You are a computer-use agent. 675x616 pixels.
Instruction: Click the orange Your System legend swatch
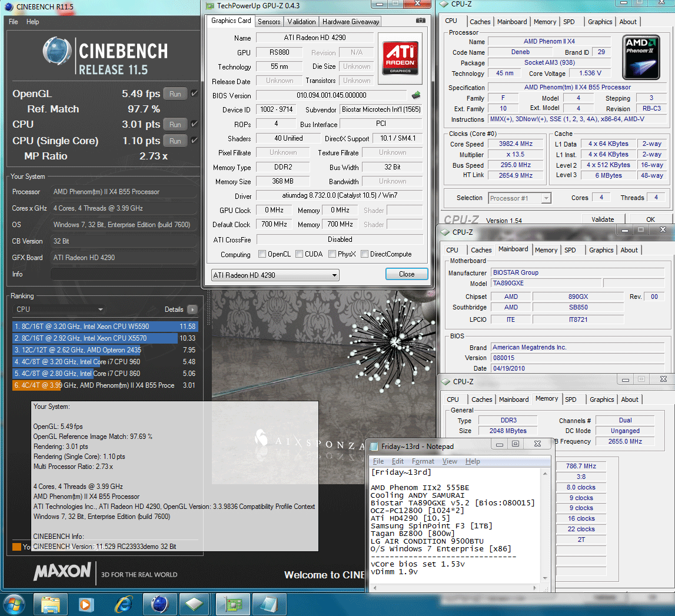pyautogui.click(x=17, y=547)
